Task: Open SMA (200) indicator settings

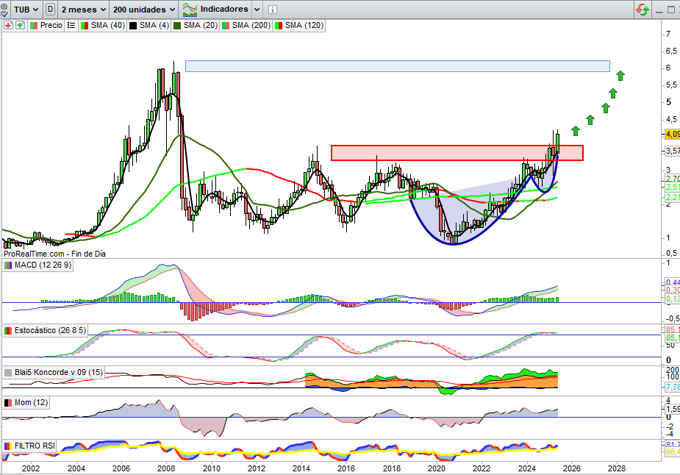Action: [251, 26]
